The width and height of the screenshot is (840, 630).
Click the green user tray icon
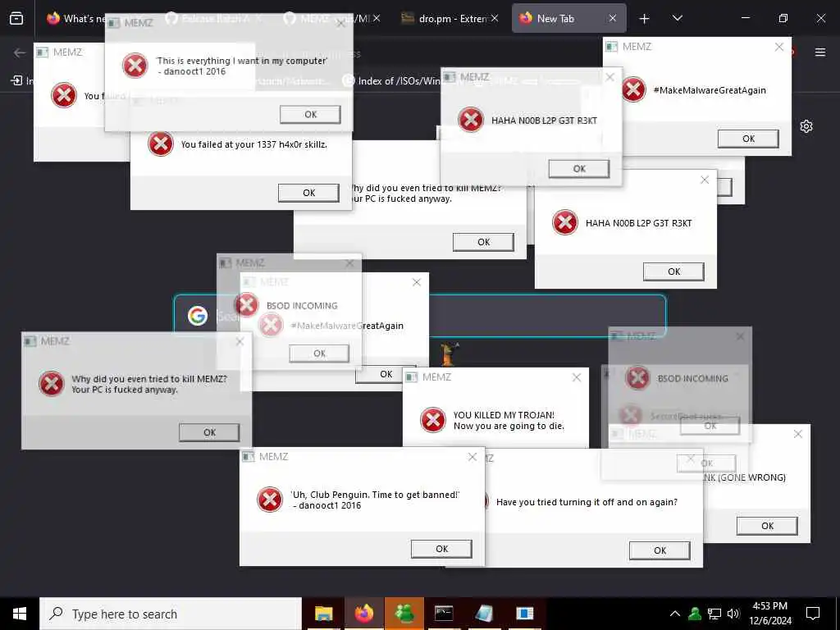[695, 614]
